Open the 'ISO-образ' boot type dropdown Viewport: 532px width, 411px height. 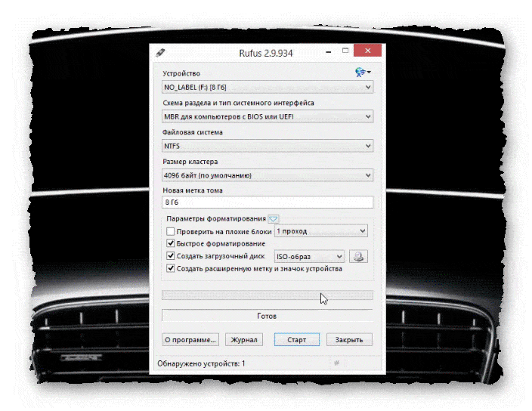(x=309, y=257)
